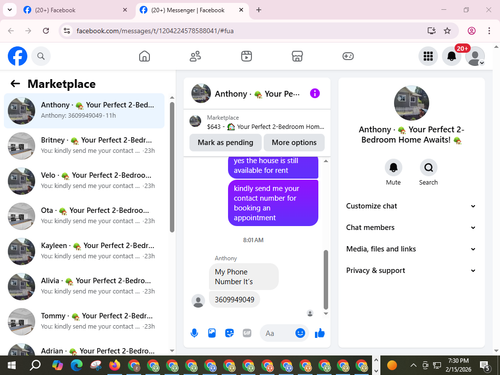500x375 pixels.
Task: Reload the page
Action: pyautogui.click(x=46, y=31)
